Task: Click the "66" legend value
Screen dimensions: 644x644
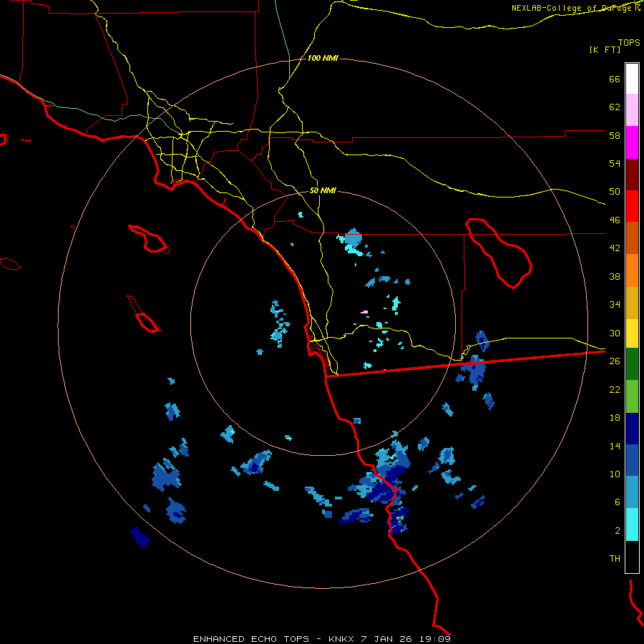Action: tap(615, 79)
